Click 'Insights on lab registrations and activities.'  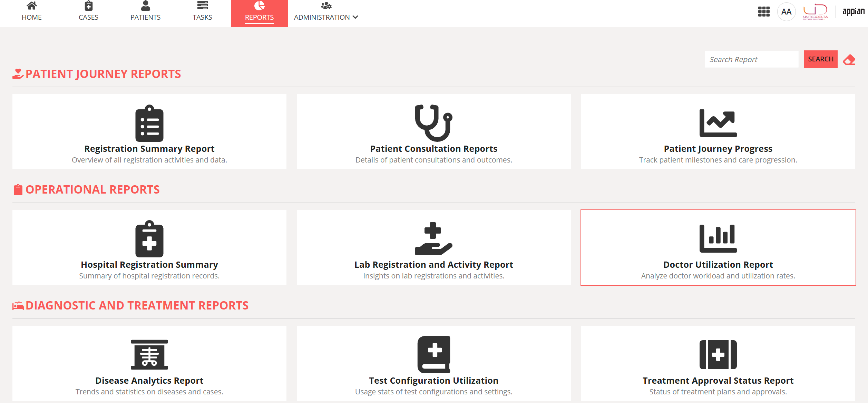click(x=433, y=276)
